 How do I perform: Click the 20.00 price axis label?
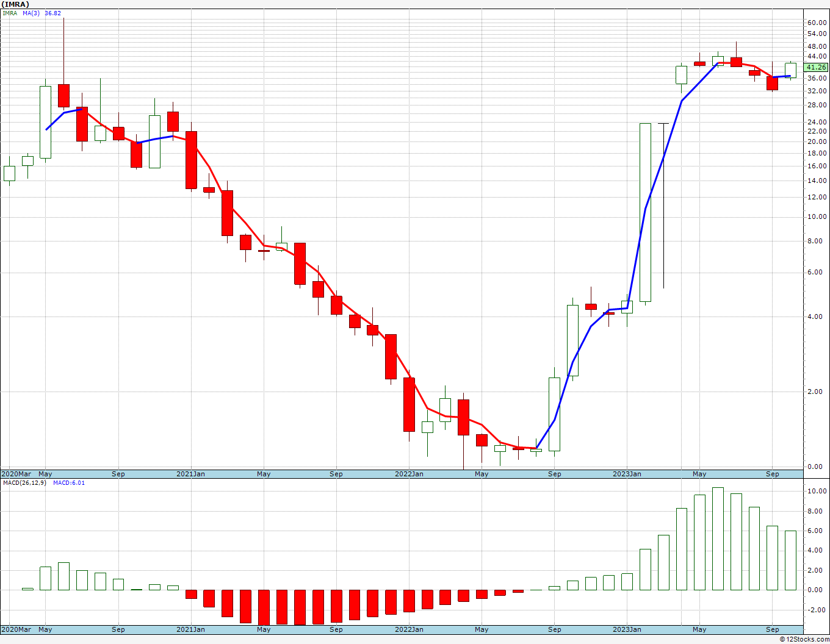pos(817,141)
